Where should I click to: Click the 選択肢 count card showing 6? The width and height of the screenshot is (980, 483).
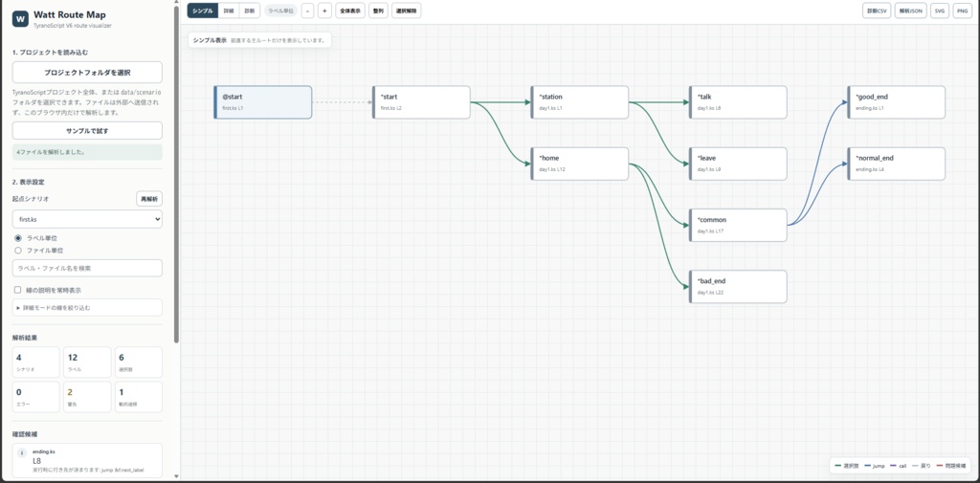pos(139,362)
